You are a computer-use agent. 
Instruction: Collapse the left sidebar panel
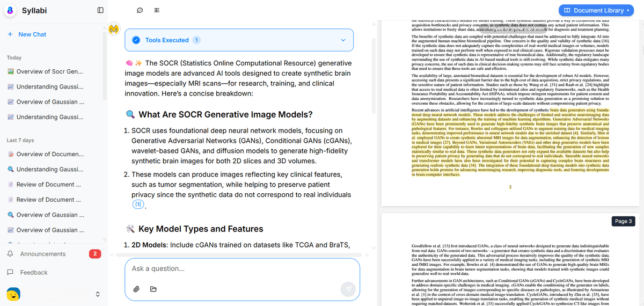coord(100,10)
